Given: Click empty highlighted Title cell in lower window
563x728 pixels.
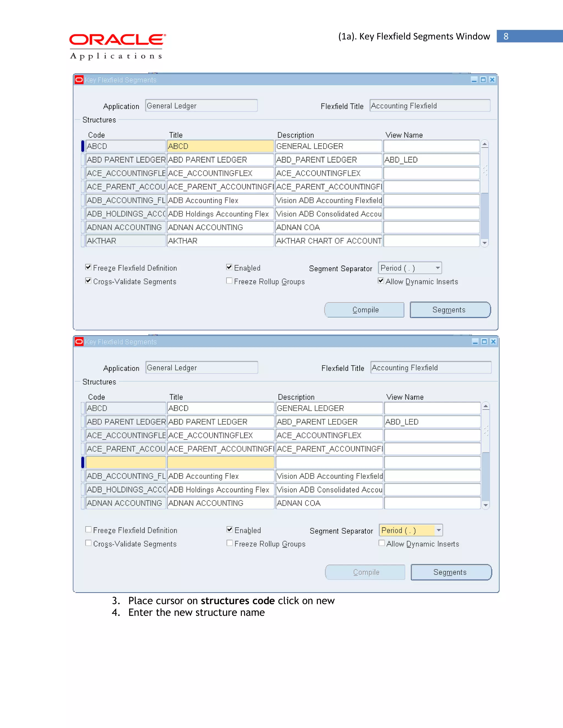Looking at the screenshot, I should (220, 462).
